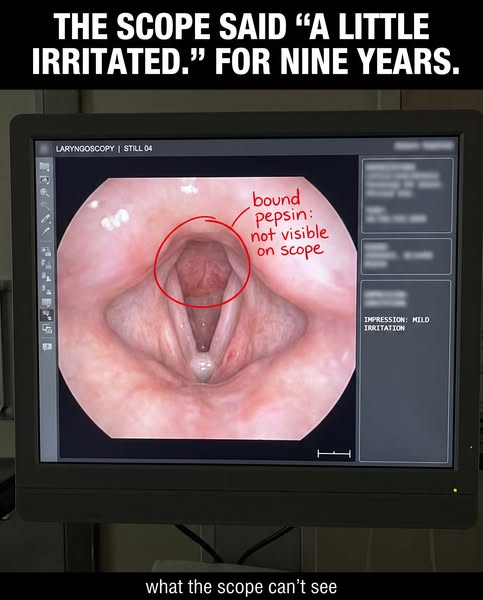Select the STILL 04 label

[x=138, y=148]
